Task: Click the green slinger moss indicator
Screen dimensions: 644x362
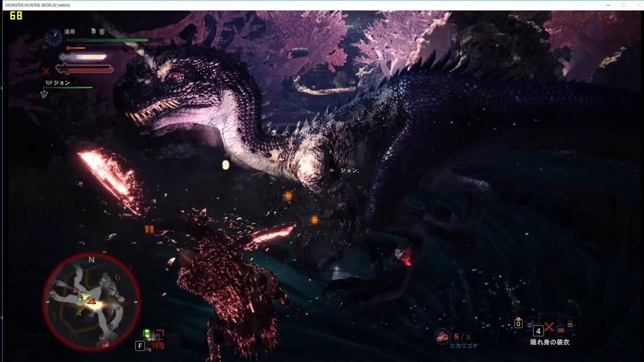Action: point(147,333)
